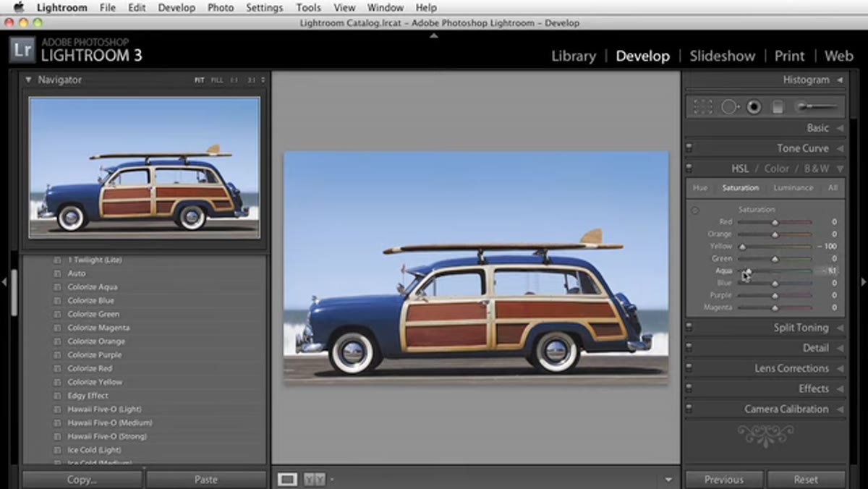868x489 pixels.
Task: Switch to the Slideshow module
Action: click(722, 56)
